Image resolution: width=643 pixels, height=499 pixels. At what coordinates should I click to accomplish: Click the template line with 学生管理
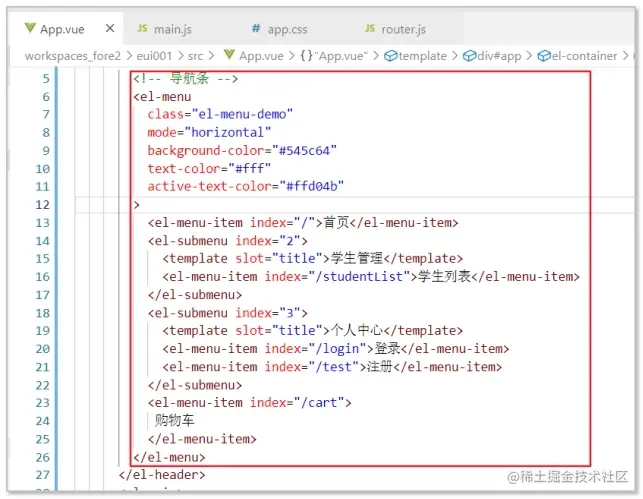[x=312, y=258]
